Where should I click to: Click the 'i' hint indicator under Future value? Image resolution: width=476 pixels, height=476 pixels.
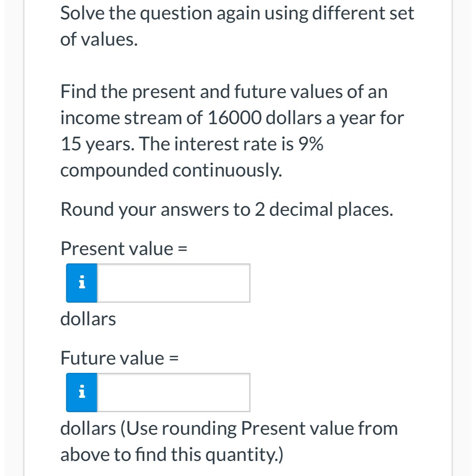point(81,392)
